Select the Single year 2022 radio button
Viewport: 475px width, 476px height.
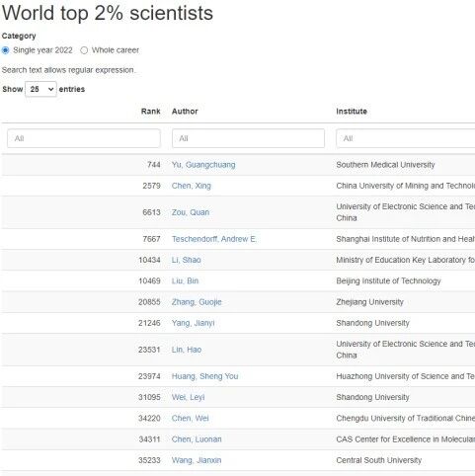click(5, 50)
